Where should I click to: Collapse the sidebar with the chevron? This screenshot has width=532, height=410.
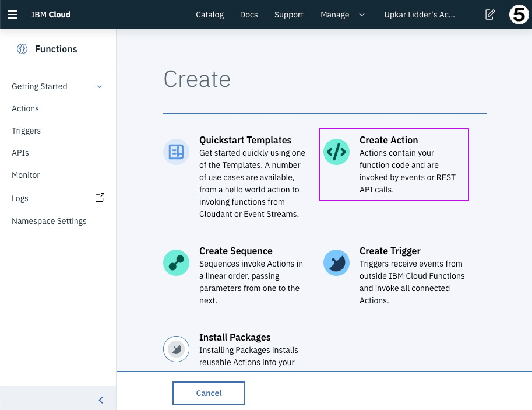[101, 400]
